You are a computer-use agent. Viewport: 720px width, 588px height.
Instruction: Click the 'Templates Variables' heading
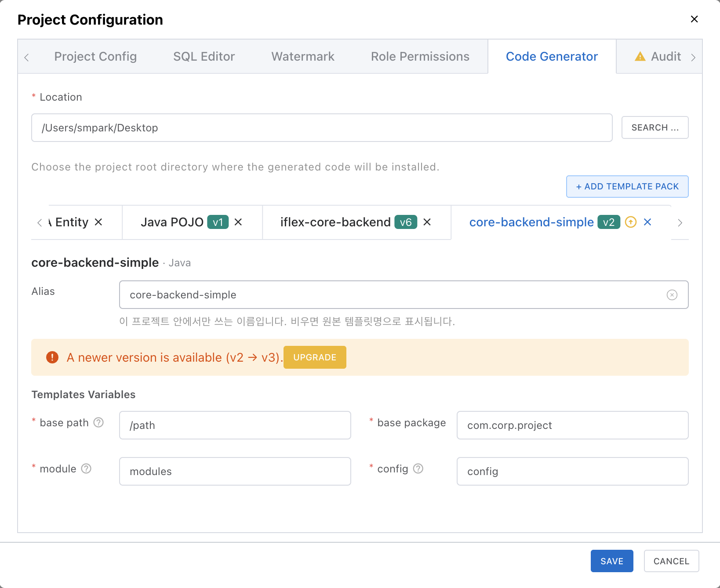click(x=84, y=395)
